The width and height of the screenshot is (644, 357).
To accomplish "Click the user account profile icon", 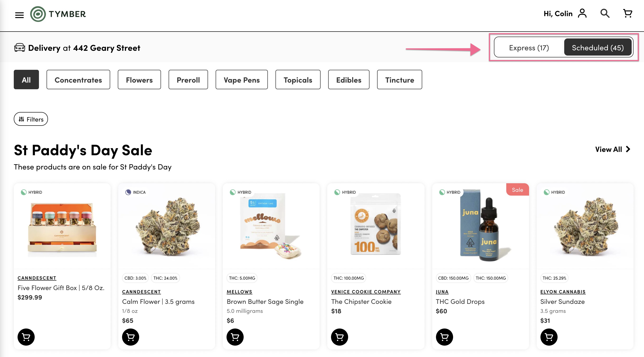I will (x=582, y=14).
